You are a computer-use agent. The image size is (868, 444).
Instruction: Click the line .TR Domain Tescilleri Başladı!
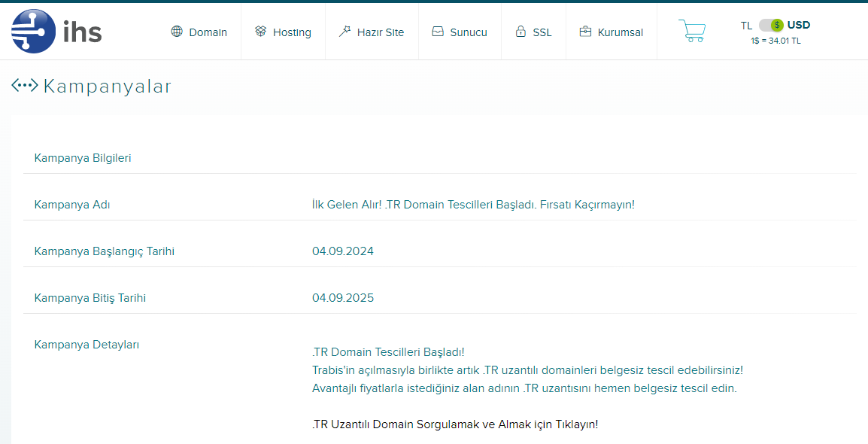tap(388, 352)
